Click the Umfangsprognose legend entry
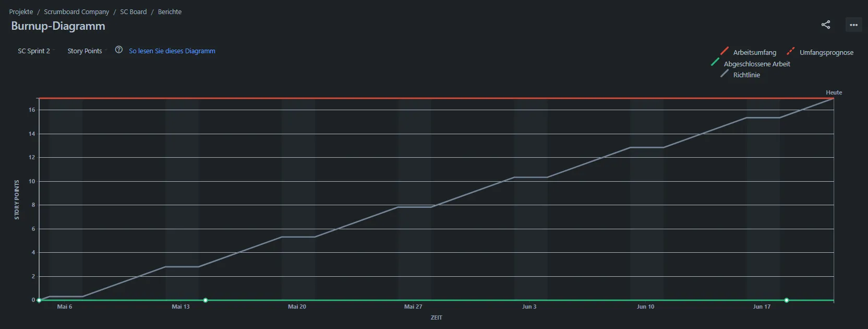The height and width of the screenshot is (329, 868). click(820, 52)
